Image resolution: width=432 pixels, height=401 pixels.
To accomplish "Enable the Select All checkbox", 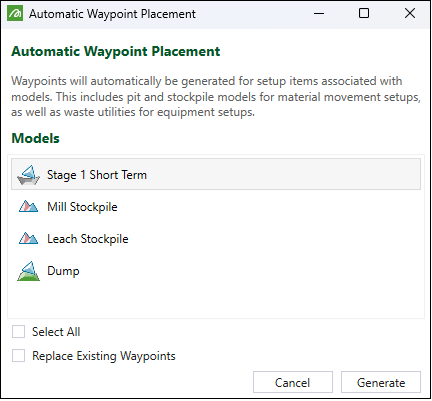I will pyautogui.click(x=18, y=332).
